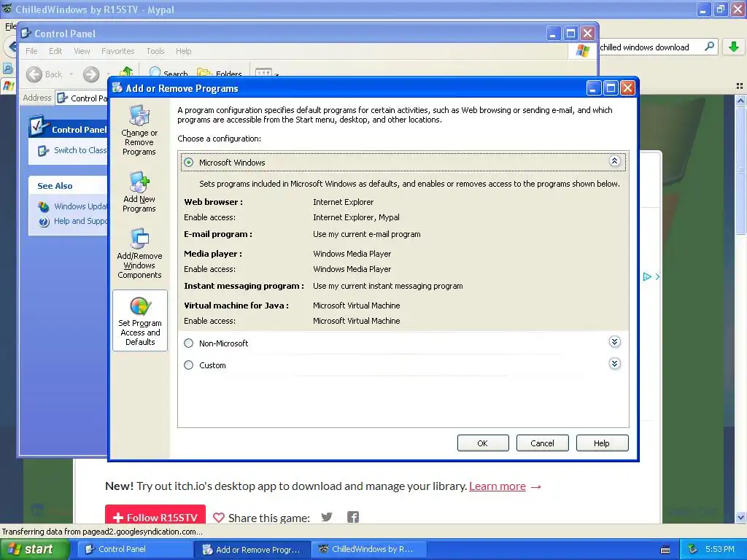
Task: Select the Non-Microsoft configuration radio
Action: coord(189,343)
